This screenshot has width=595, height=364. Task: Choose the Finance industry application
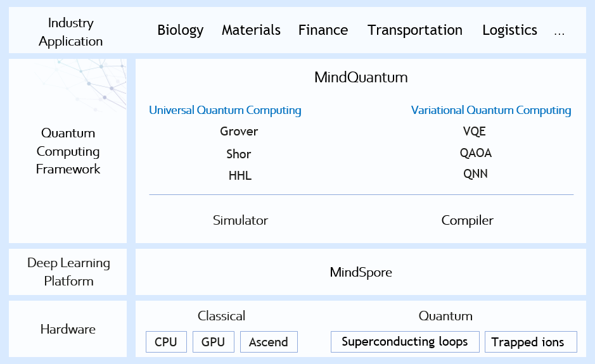point(323,30)
